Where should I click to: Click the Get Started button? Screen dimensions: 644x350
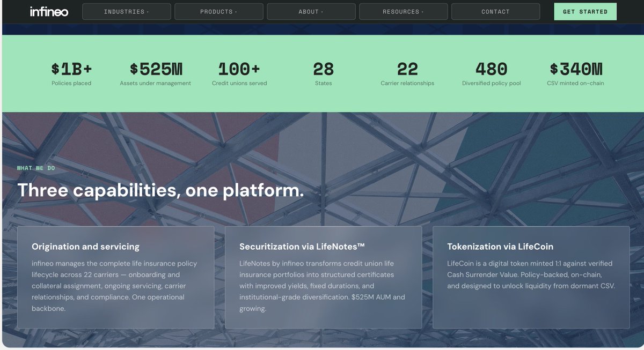point(586,12)
